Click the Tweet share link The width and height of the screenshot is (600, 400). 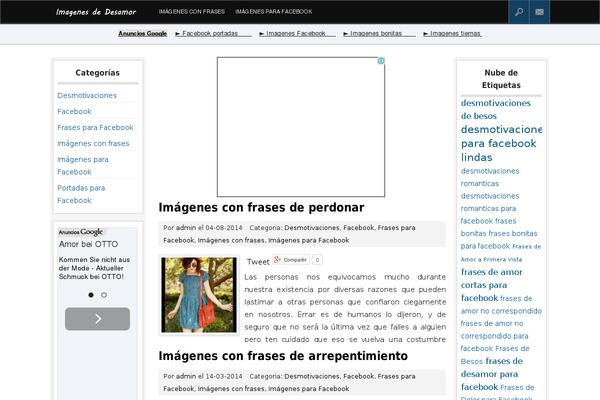tap(258, 262)
